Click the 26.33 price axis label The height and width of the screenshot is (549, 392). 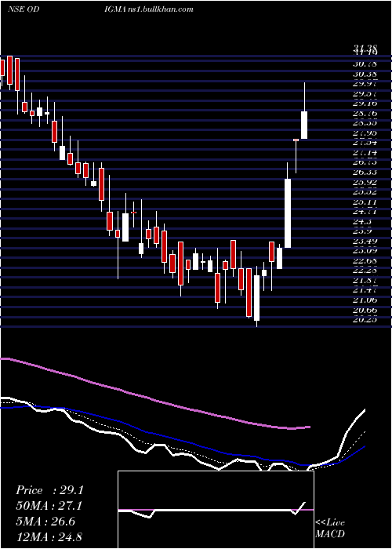tap(365, 173)
